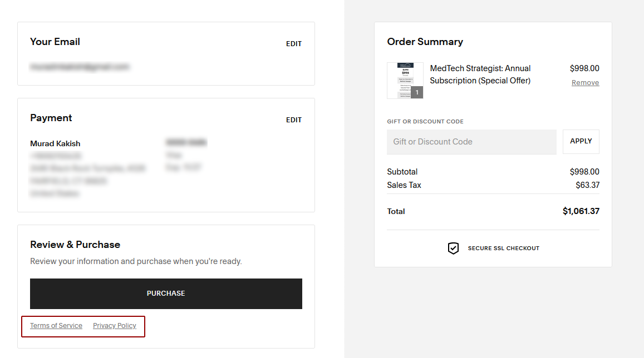644x358 pixels.
Task: Select the Order Summary heading
Action: [x=425, y=42]
